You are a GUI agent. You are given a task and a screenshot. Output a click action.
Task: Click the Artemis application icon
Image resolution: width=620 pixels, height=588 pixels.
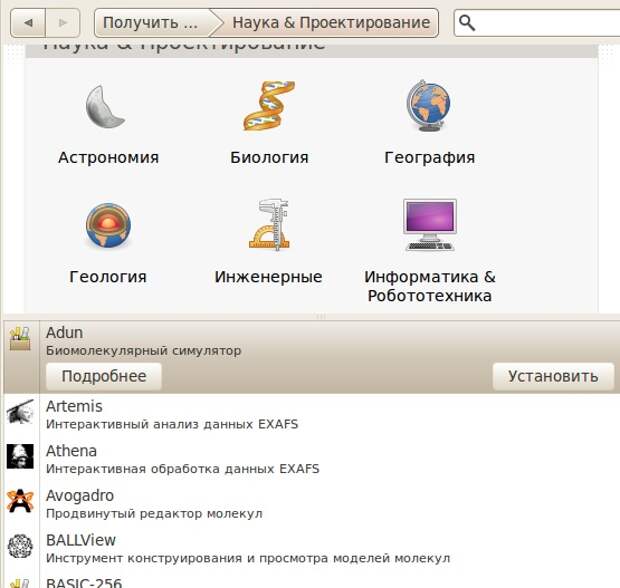tap(20, 412)
